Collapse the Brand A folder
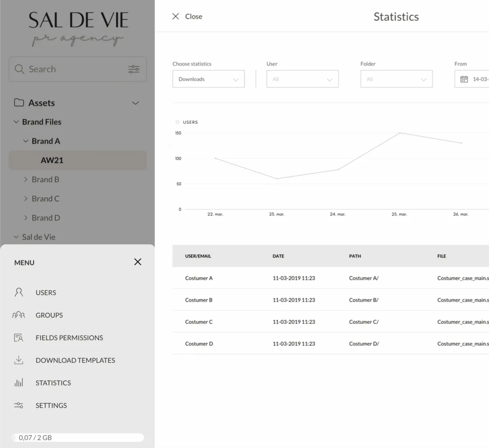The image size is (489, 448). pos(26,141)
